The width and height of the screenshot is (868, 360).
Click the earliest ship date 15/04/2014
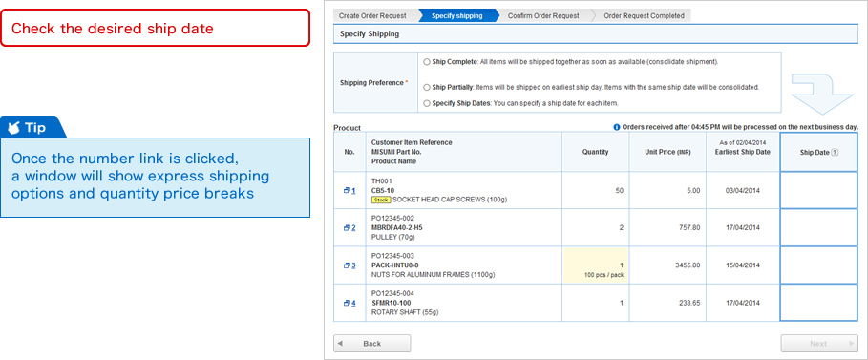(743, 265)
